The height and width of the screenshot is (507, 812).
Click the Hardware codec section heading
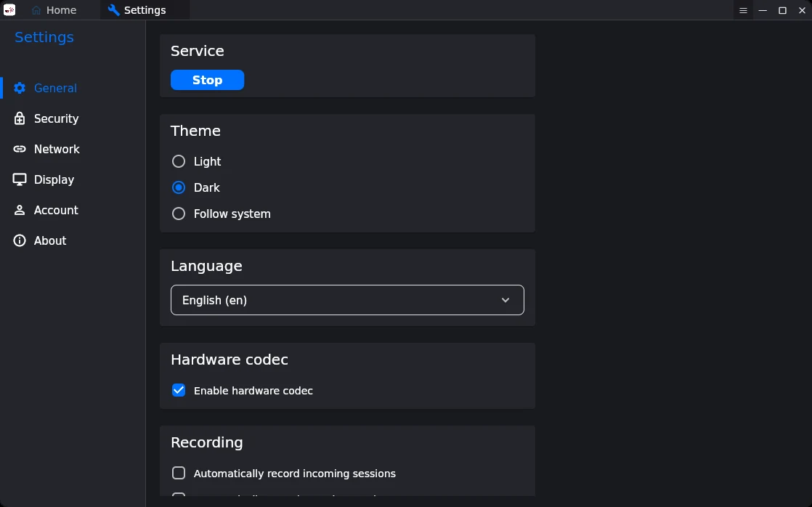point(230,360)
